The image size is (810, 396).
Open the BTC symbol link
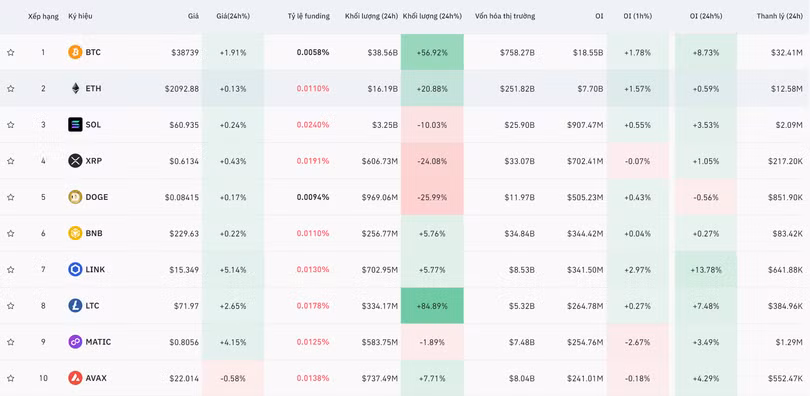93,52
